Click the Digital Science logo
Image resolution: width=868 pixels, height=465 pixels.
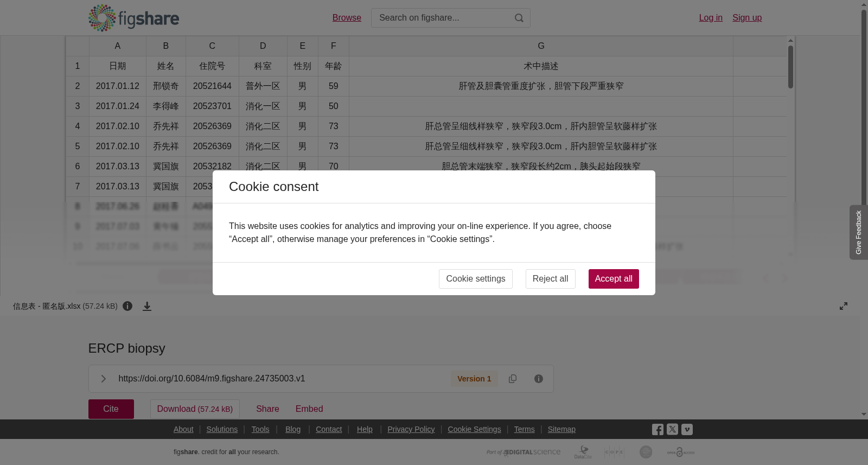coord(524,452)
